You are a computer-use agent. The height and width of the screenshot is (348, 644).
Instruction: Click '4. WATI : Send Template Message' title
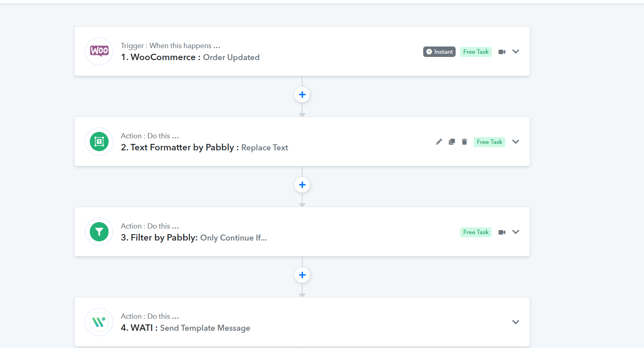coord(186,328)
